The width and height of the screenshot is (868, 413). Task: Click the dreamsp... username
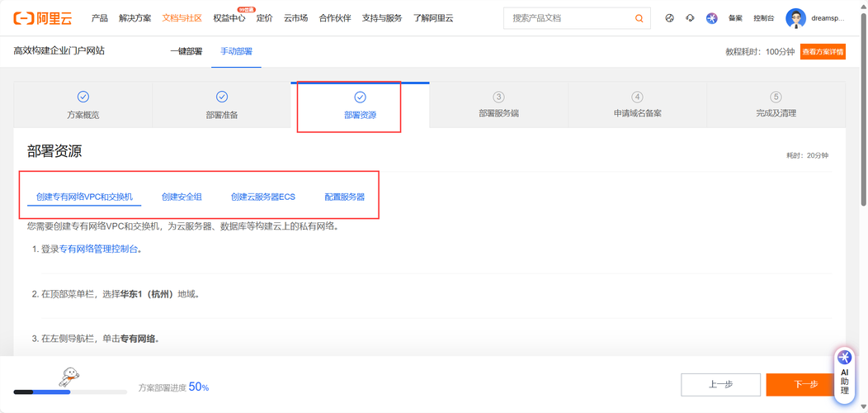coord(828,18)
